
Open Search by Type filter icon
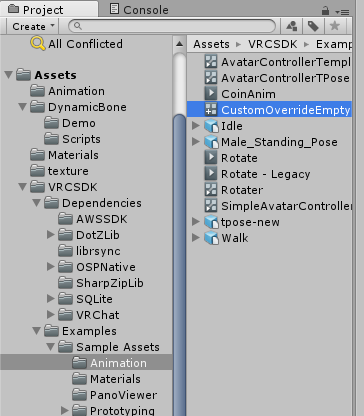[292, 26]
